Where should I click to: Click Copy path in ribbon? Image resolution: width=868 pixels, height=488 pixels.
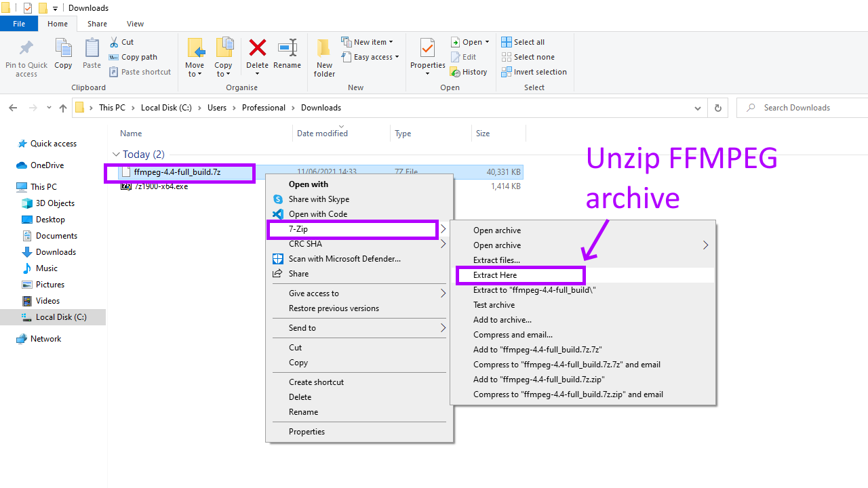[x=133, y=57]
